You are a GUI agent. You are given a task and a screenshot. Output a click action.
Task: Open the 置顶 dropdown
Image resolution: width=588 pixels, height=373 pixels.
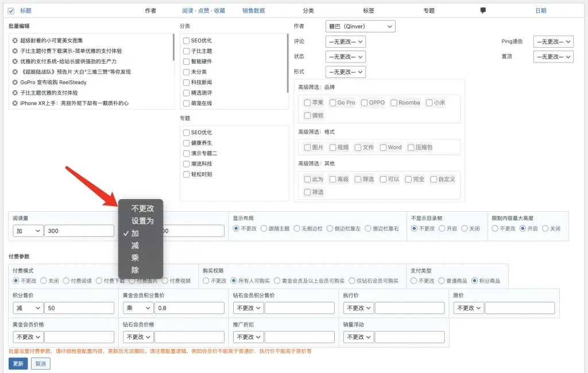pos(554,57)
